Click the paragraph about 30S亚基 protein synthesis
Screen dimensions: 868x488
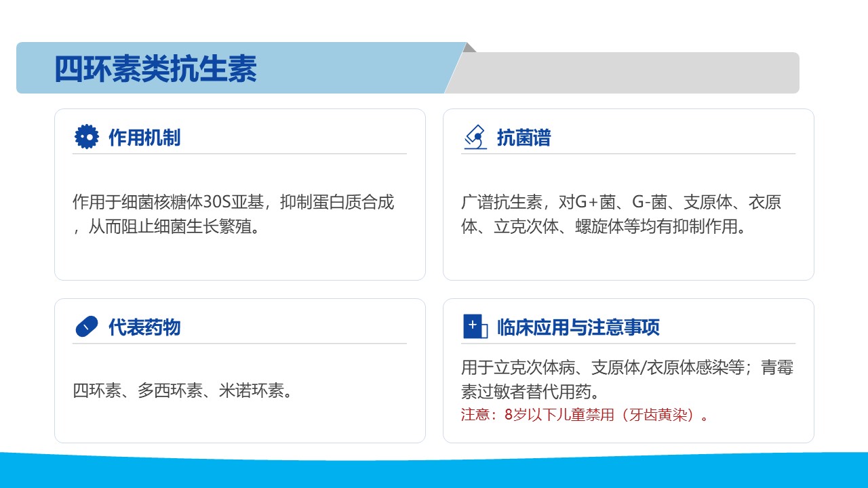point(233,213)
